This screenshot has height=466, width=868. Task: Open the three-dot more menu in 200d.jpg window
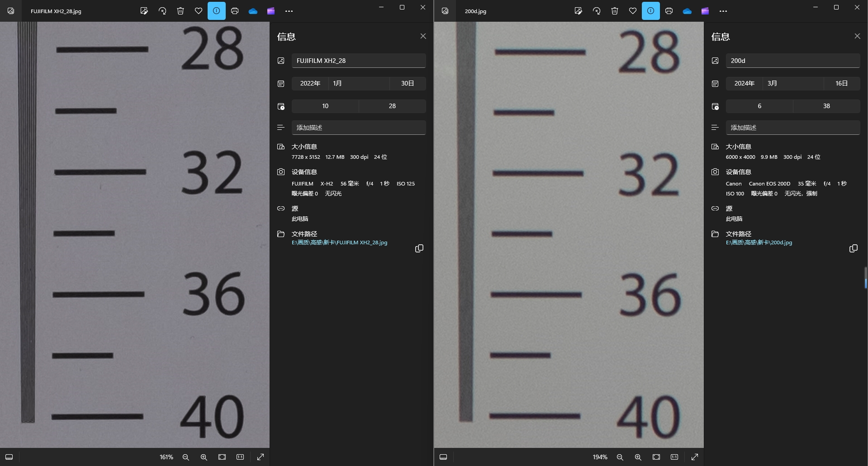(723, 11)
